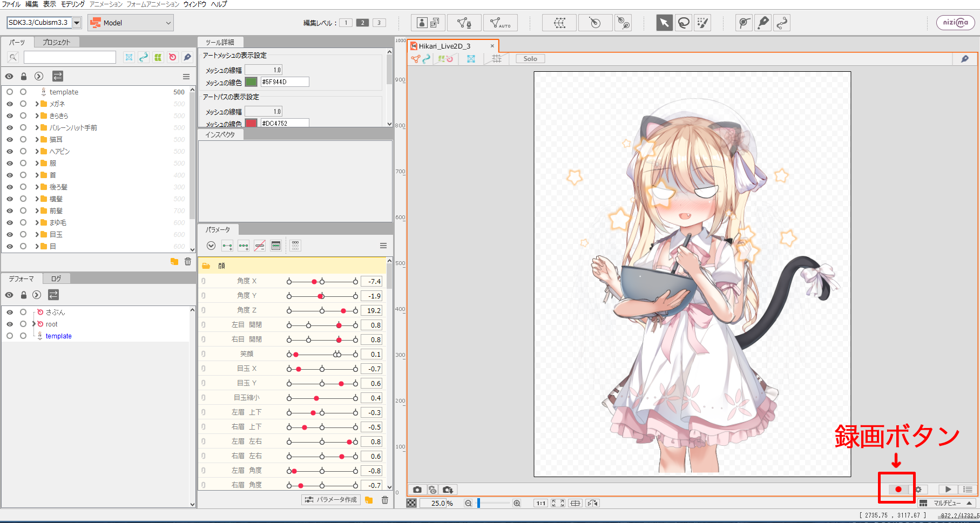Hide the さぶん deformer
The image size is (980, 523).
[10, 312]
